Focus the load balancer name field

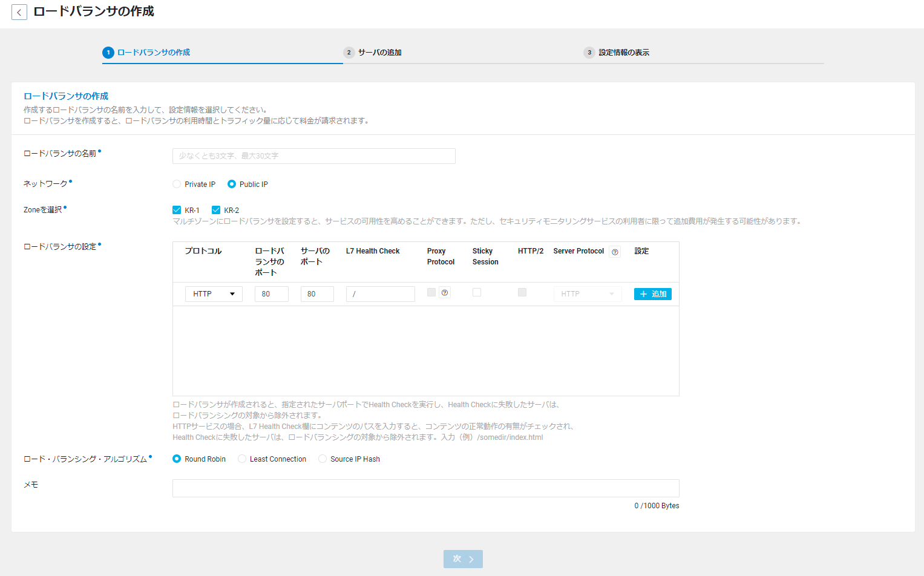[314, 156]
